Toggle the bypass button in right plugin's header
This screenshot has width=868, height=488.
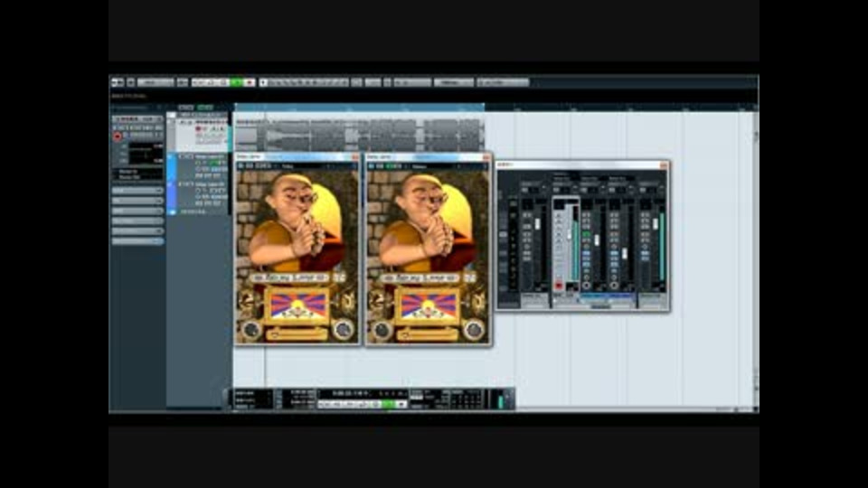pyautogui.click(x=372, y=166)
